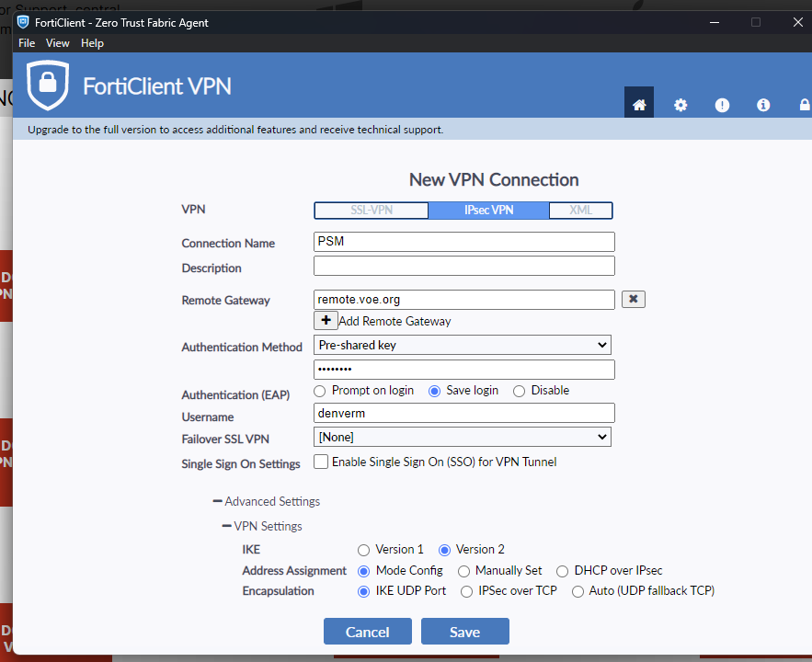Switch to SSL-VPN tab
Screen dimensions: 812x662
tap(372, 211)
